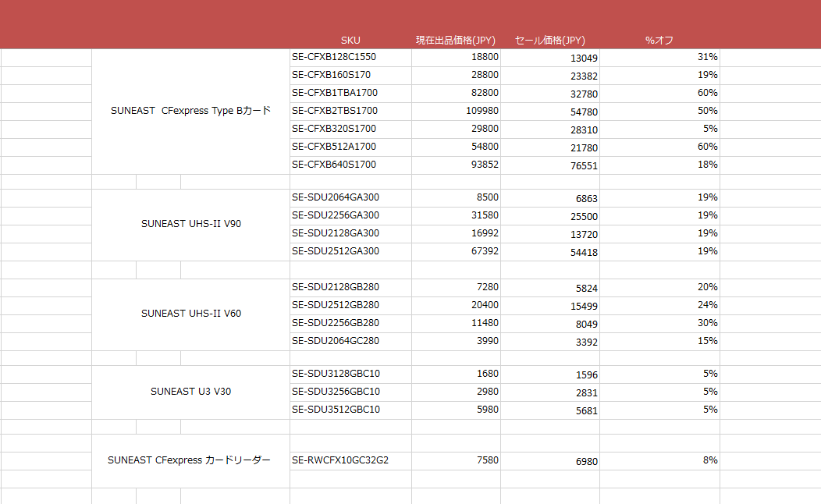Select SKU cell SE-SDU3256GBC10
Image resolution: width=821 pixels, height=504 pixels.
350,392
